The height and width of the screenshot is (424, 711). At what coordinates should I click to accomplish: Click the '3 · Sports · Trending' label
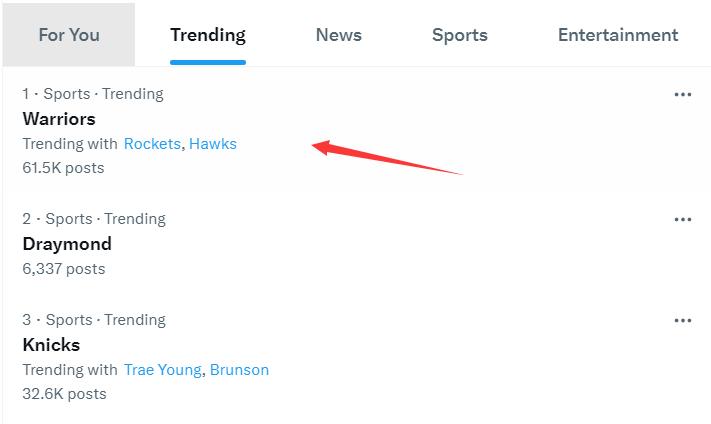click(94, 320)
